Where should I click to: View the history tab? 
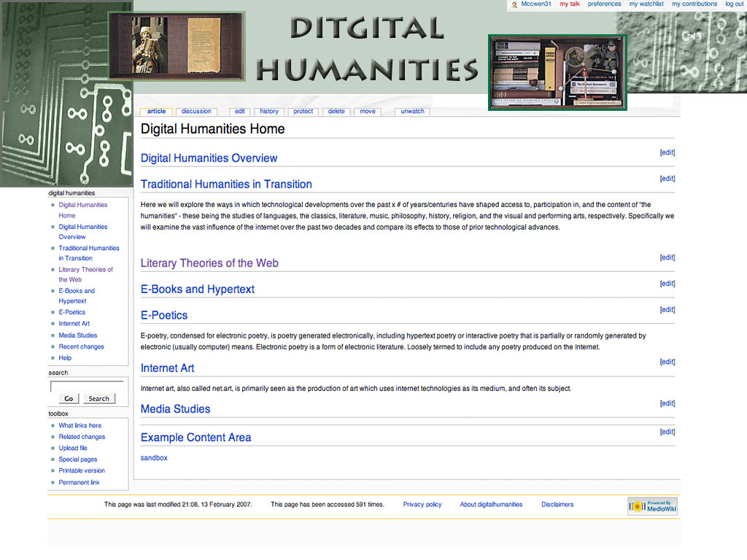click(269, 112)
